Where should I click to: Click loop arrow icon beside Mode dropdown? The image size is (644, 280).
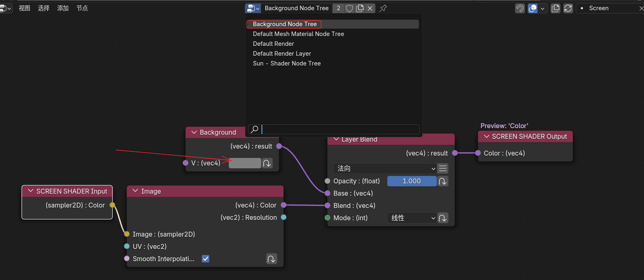(443, 218)
